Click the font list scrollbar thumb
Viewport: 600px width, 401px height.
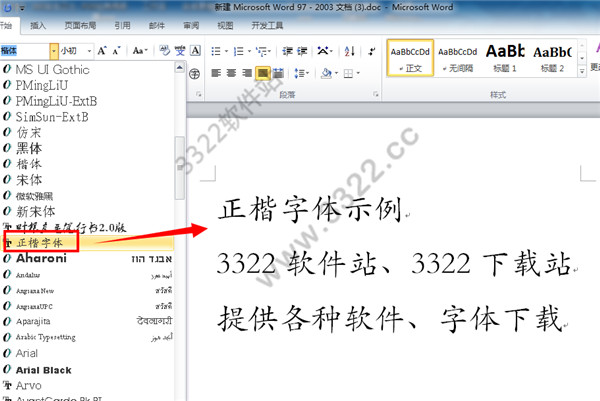pyautogui.click(x=180, y=167)
